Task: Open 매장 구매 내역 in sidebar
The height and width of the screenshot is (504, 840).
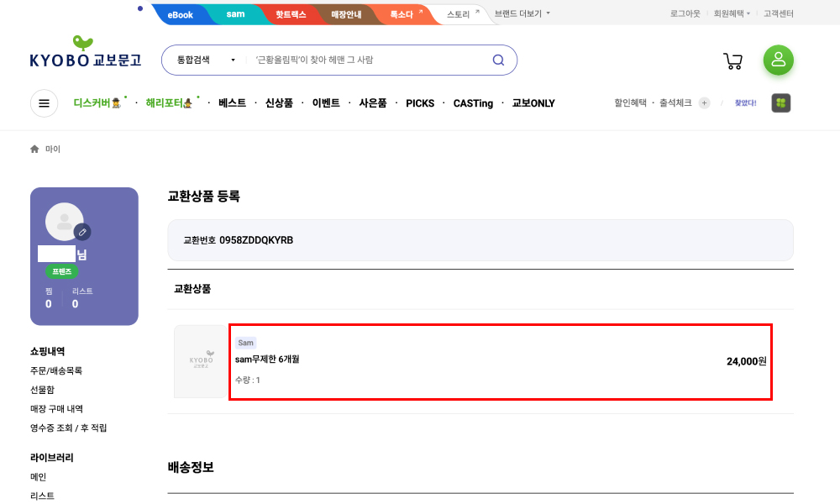Action: point(56,409)
